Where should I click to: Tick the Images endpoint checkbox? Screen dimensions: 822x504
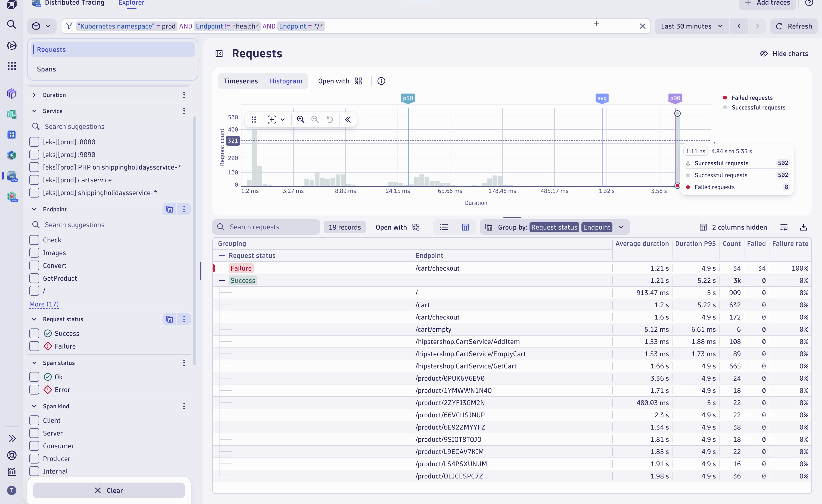pos(34,253)
